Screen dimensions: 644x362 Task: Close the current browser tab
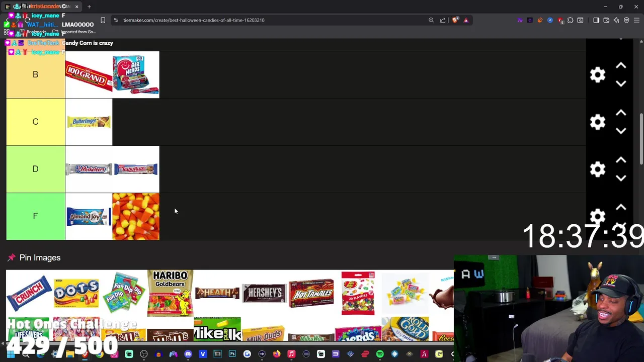point(76,7)
